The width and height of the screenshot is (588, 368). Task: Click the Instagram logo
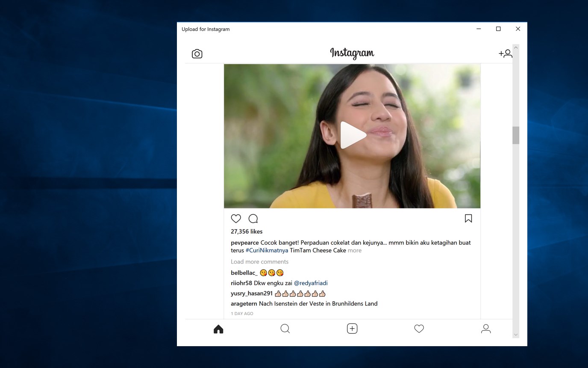(352, 53)
